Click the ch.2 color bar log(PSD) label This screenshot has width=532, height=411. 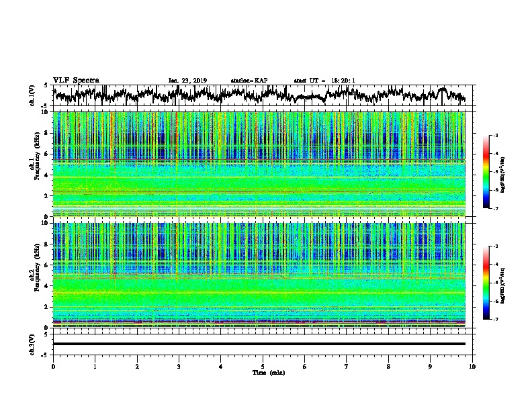pyautogui.click(x=503, y=285)
